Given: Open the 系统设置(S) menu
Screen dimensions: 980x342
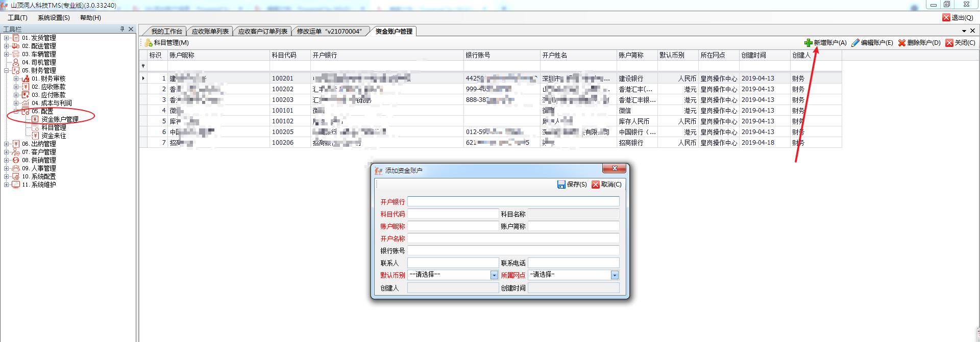Looking at the screenshot, I should 54,18.
